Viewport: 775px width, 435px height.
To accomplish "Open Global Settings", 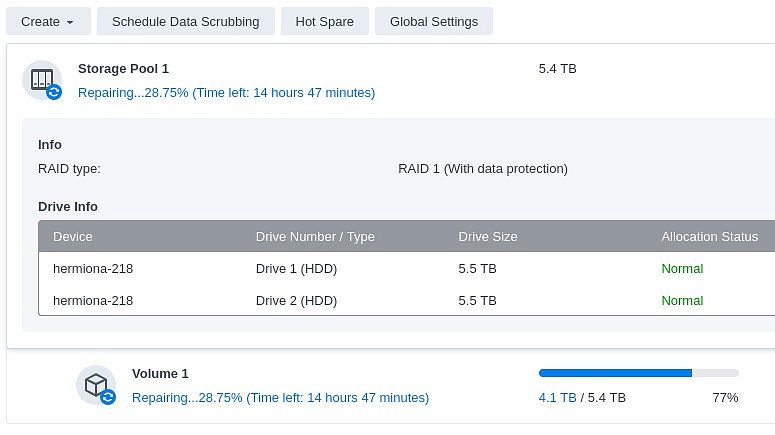I will 433,21.
